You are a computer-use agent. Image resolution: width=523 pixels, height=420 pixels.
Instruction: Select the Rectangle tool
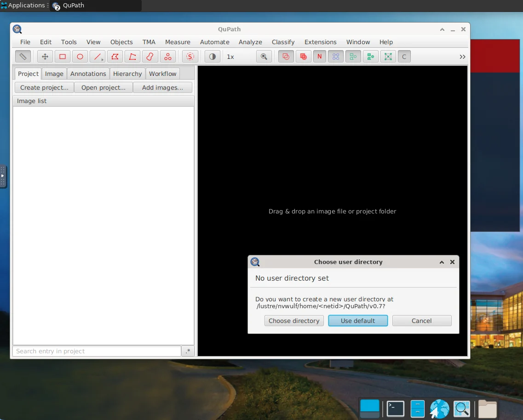63,57
